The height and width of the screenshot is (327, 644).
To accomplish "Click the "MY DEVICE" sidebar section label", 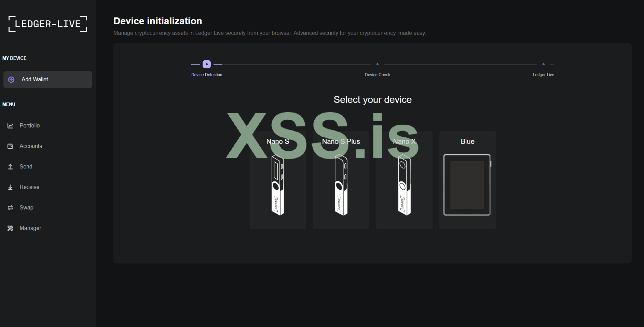I will click(x=14, y=58).
